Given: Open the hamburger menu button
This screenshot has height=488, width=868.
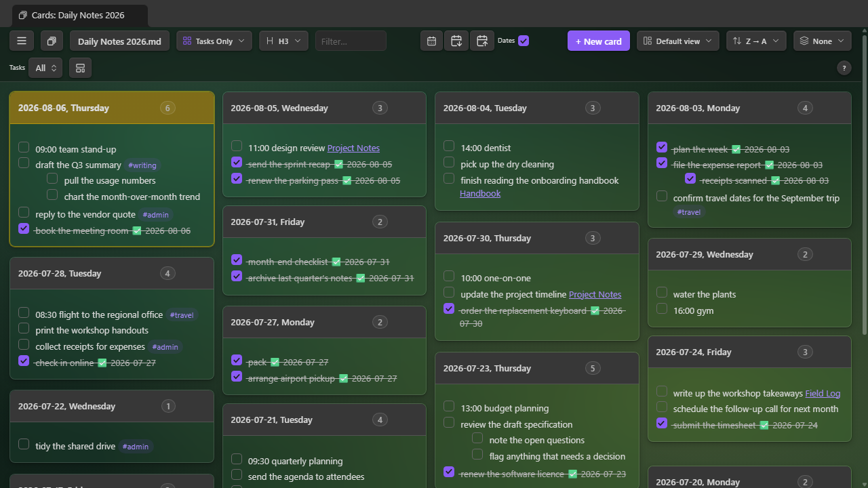Looking at the screenshot, I should point(22,41).
